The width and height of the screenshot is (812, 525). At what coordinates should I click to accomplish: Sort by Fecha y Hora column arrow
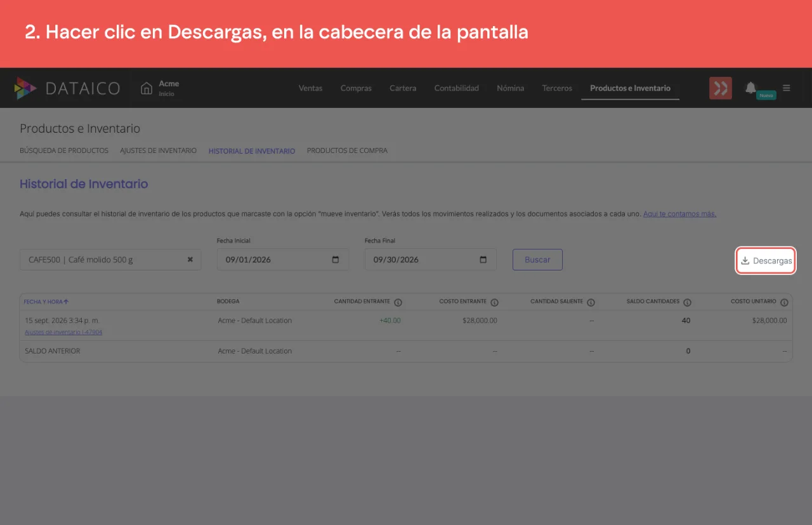pyautogui.click(x=66, y=302)
